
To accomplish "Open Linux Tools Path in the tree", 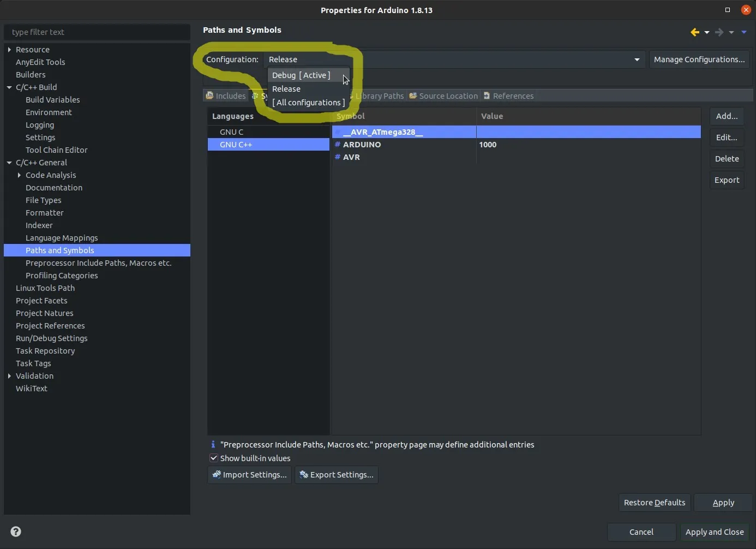I will coord(45,288).
